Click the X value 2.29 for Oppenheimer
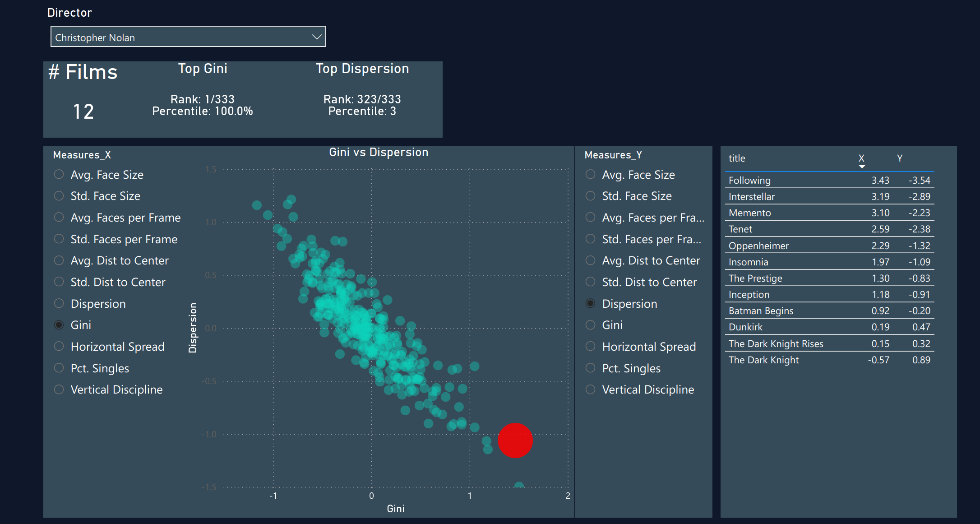 coord(880,246)
